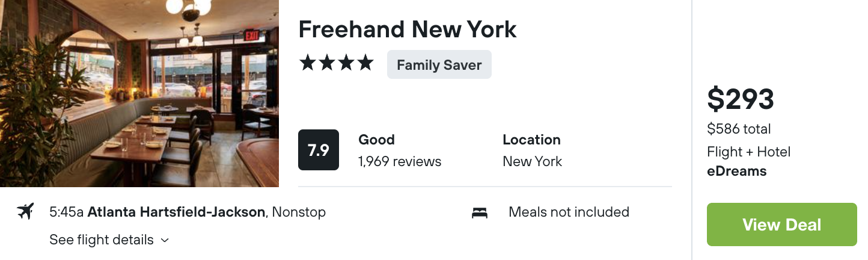
Task: Open the hotel restaurant photo thumbnail
Action: (139, 93)
